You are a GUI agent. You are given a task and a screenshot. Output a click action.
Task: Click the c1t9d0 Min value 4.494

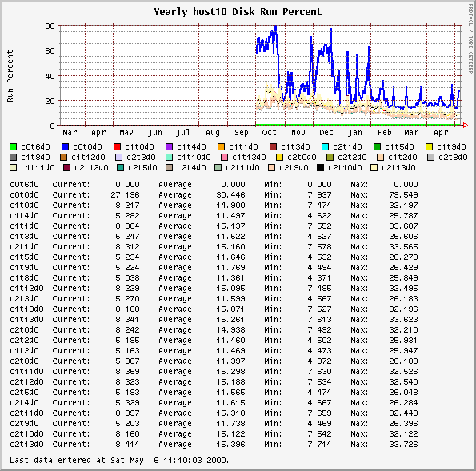(x=319, y=267)
